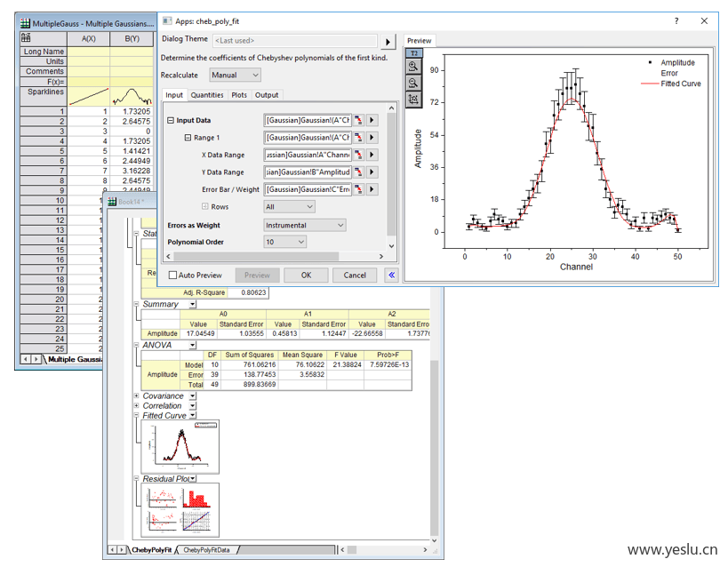728x567 pixels.
Task: Open the Recalculate dropdown
Action: (235, 75)
